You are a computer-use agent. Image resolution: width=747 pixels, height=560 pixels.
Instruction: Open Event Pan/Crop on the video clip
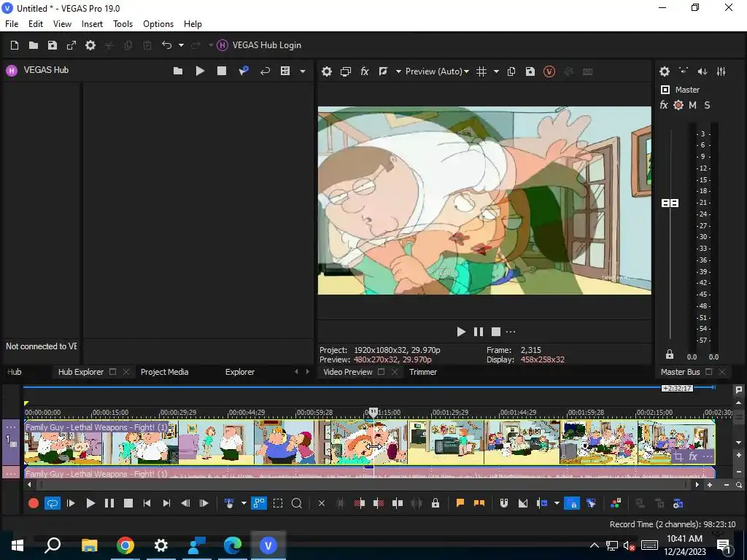[x=678, y=457]
